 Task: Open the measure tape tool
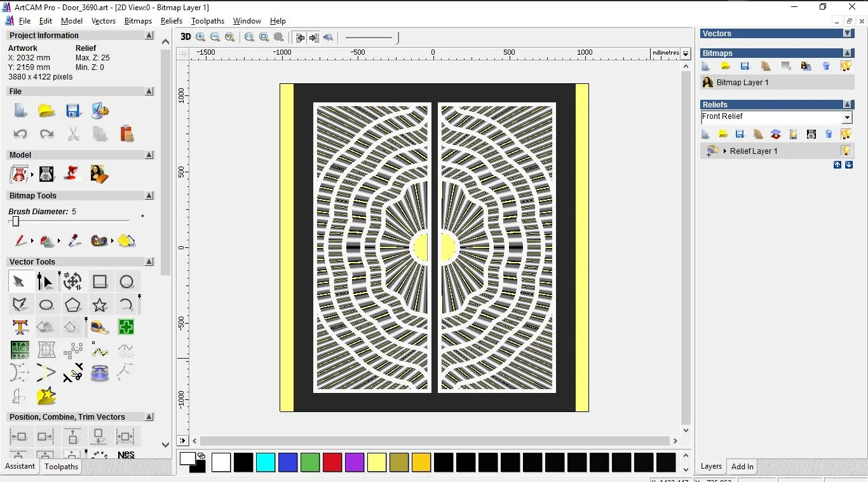coord(100,327)
